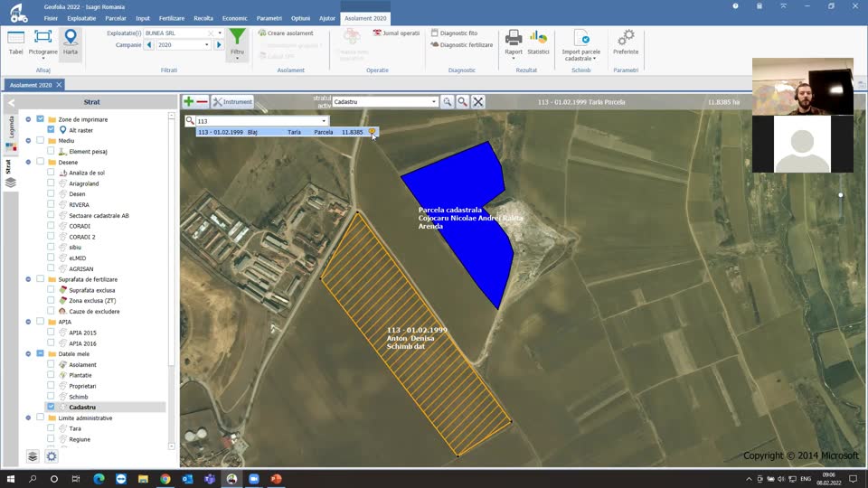Enable the Analiza de sol layer

point(51,173)
